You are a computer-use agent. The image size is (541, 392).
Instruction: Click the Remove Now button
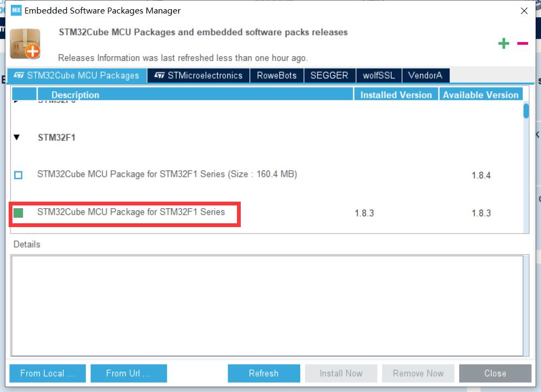(x=418, y=374)
